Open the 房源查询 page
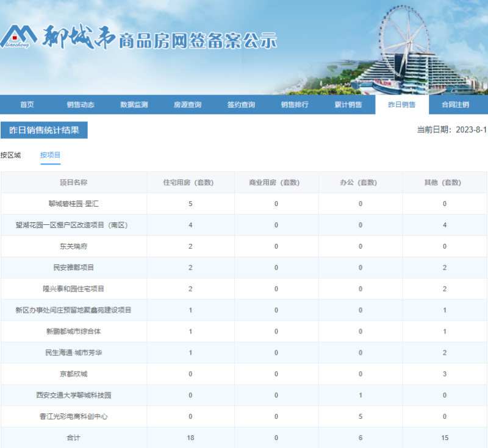Image resolution: width=488 pixels, height=448 pixels. point(189,104)
